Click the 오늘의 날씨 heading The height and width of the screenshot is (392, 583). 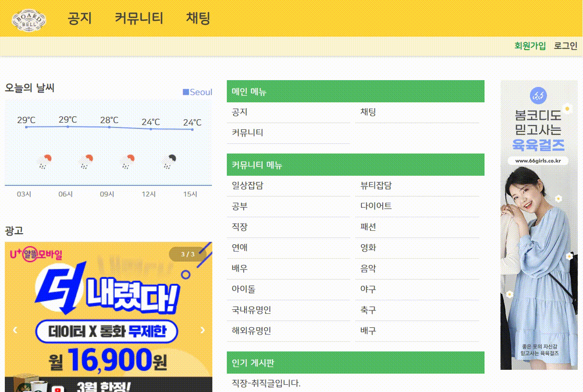(x=30, y=88)
